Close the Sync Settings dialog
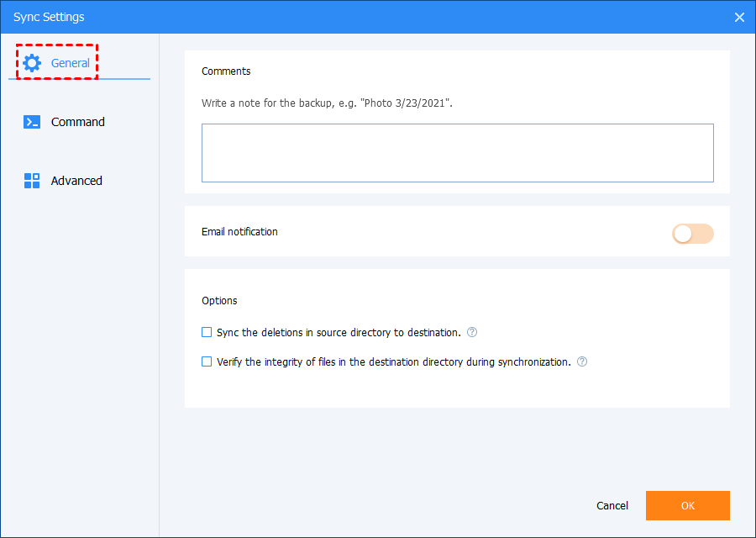 point(739,17)
